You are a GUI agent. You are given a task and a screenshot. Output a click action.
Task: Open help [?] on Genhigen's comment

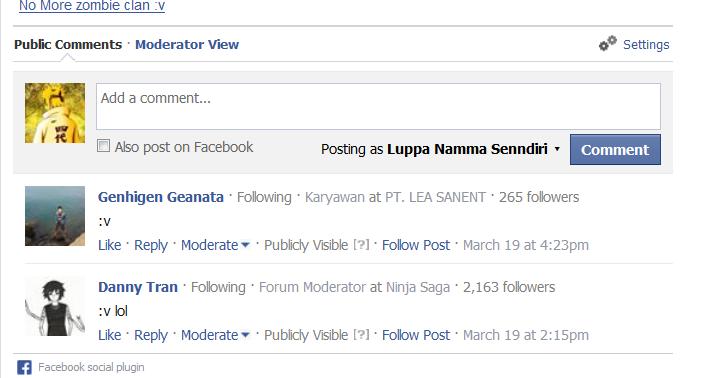pyautogui.click(x=361, y=245)
